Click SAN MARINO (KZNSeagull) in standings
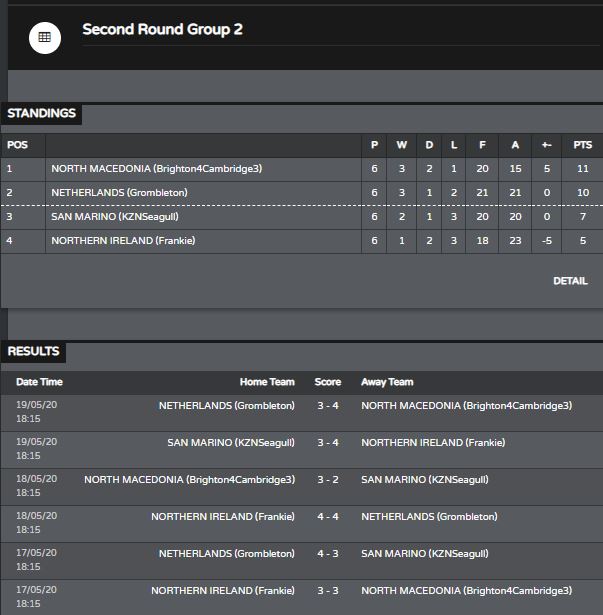603x615 pixels. pos(115,217)
